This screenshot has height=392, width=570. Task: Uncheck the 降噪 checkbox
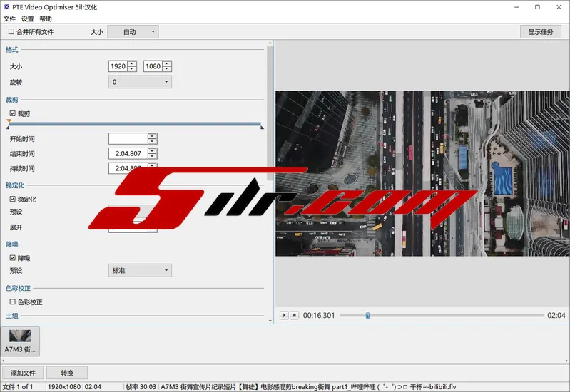[x=12, y=258]
